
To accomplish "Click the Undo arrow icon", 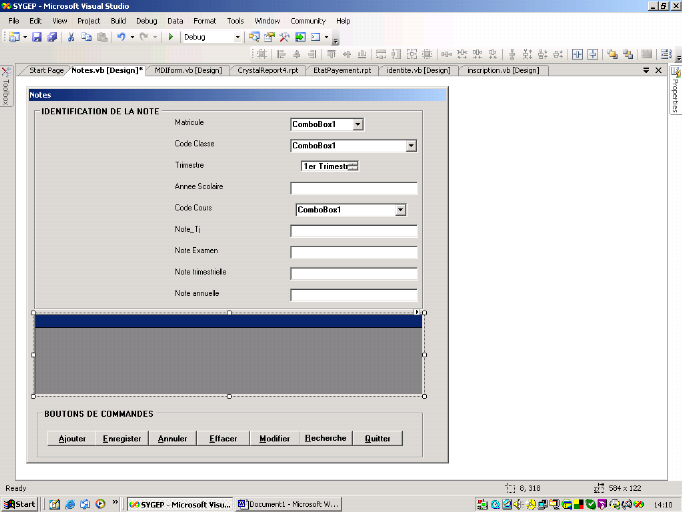I will point(120,37).
